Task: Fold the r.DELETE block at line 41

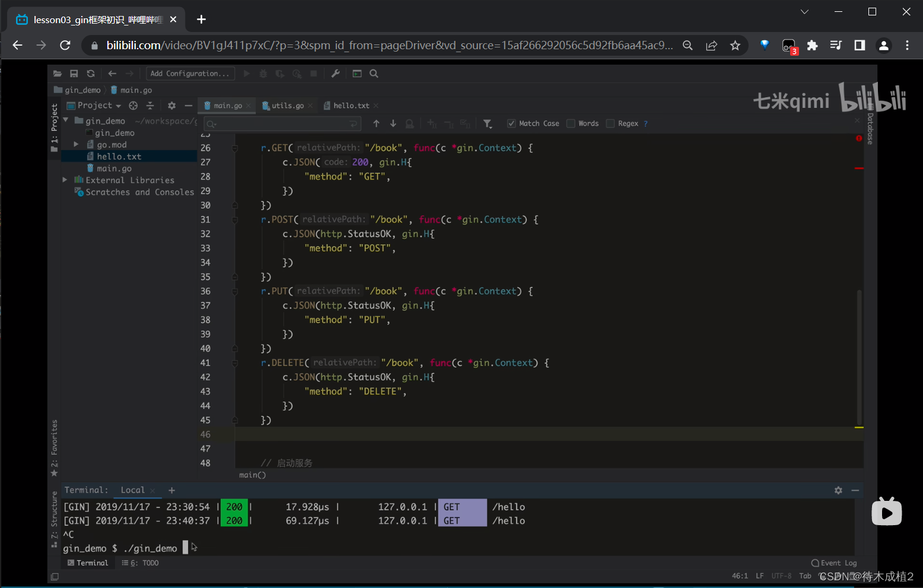Action: pos(235,363)
